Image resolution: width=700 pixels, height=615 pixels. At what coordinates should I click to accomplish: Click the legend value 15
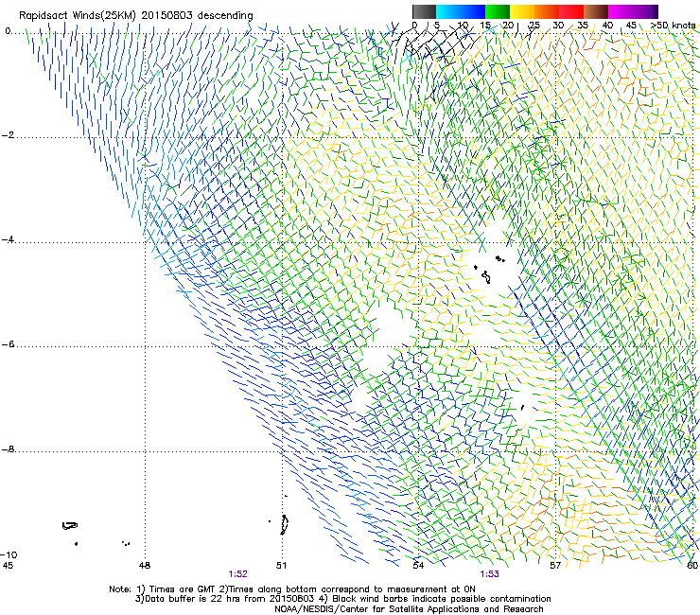click(485, 25)
